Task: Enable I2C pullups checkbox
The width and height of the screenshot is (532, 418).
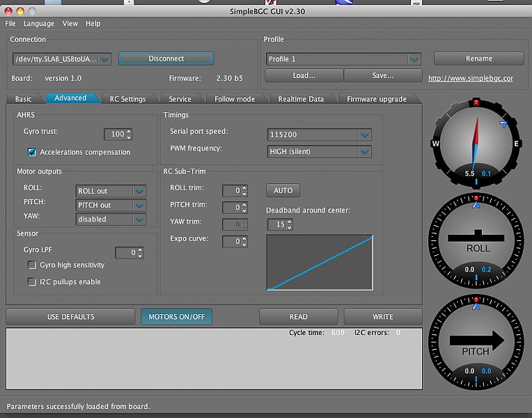Action: [x=32, y=281]
